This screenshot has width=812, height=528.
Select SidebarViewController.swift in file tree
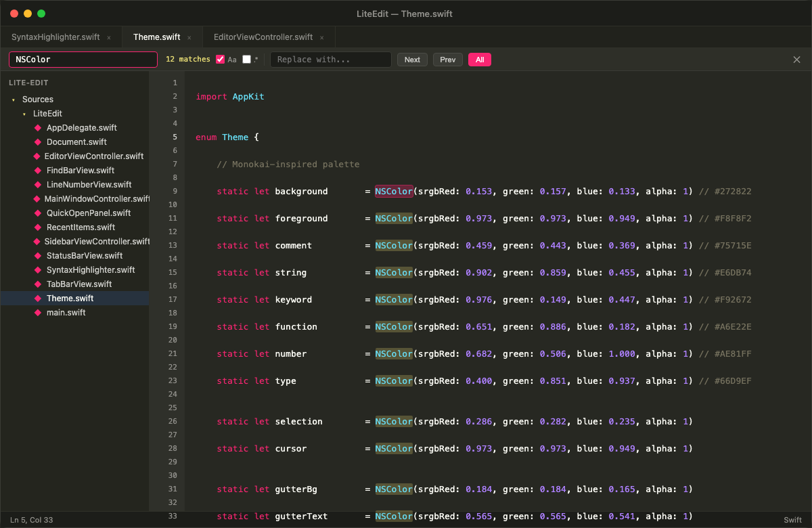coord(97,241)
